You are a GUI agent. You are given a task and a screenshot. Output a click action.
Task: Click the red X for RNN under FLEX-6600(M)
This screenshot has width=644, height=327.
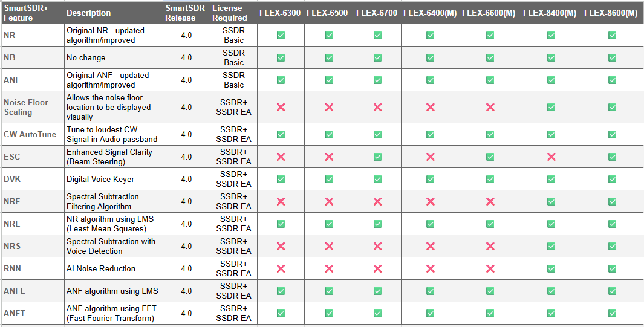click(x=490, y=269)
